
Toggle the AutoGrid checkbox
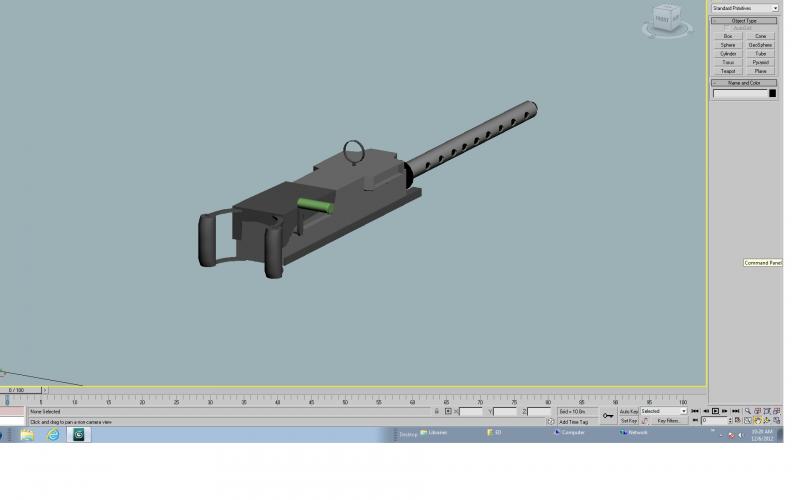point(727,28)
